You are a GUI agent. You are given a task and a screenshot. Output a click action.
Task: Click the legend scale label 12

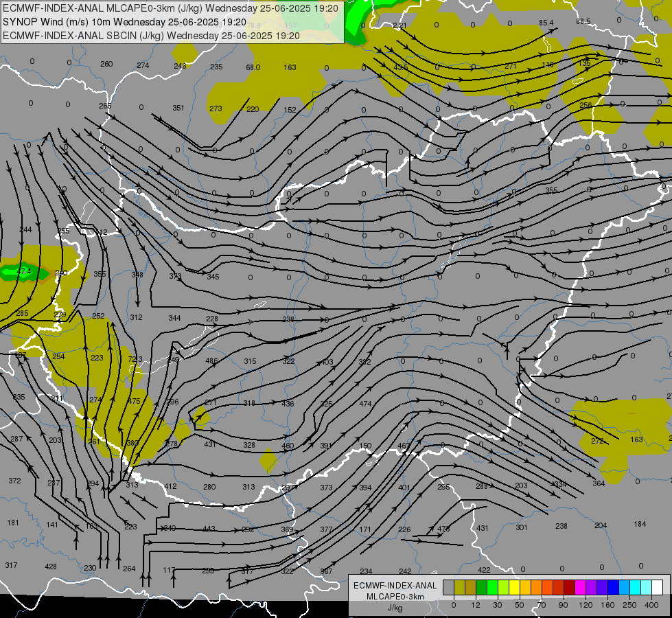(475, 605)
